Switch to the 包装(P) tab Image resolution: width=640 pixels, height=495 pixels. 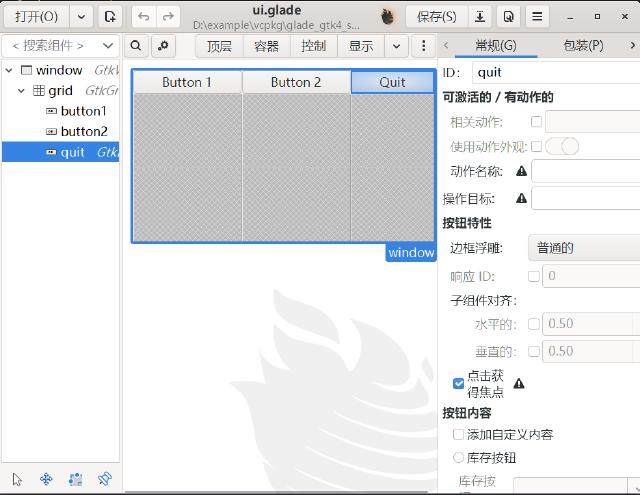(583, 45)
